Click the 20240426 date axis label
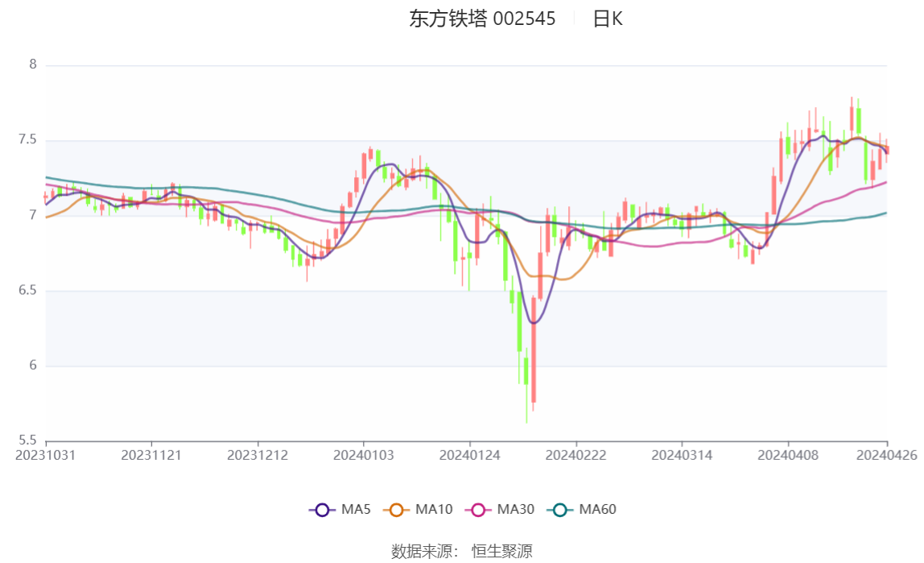This screenshot has width=924, height=563. (887, 455)
